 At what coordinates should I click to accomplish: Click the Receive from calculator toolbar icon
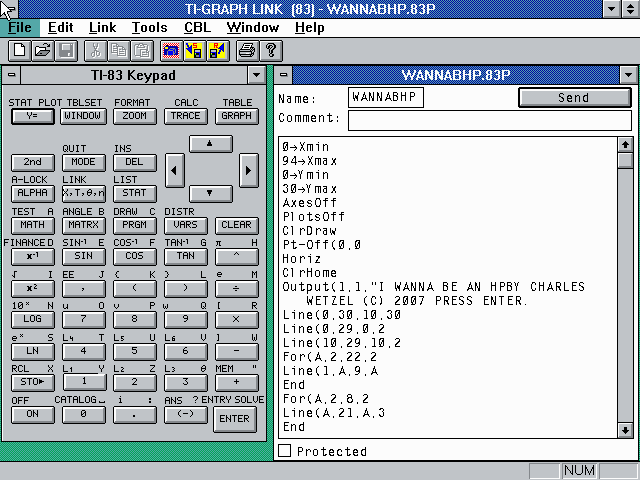(x=219, y=50)
